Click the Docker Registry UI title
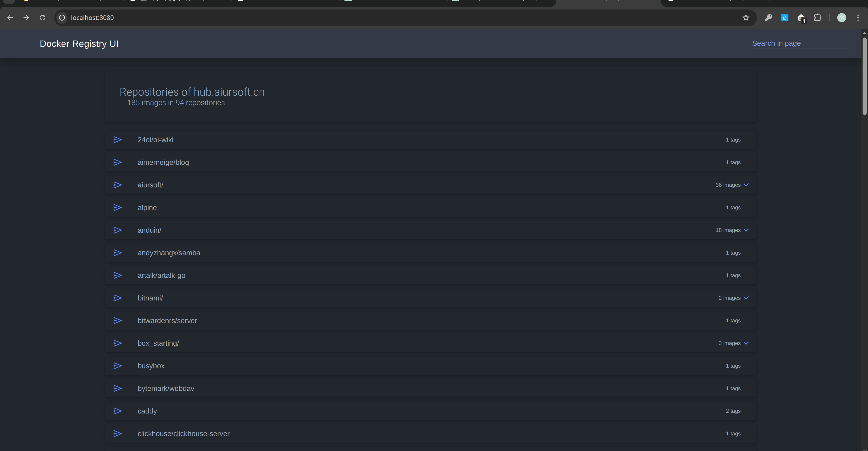Image resolution: width=868 pixels, height=451 pixels. coord(79,44)
